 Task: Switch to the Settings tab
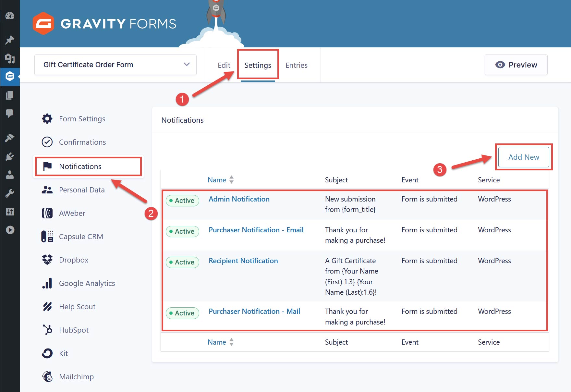coord(258,65)
